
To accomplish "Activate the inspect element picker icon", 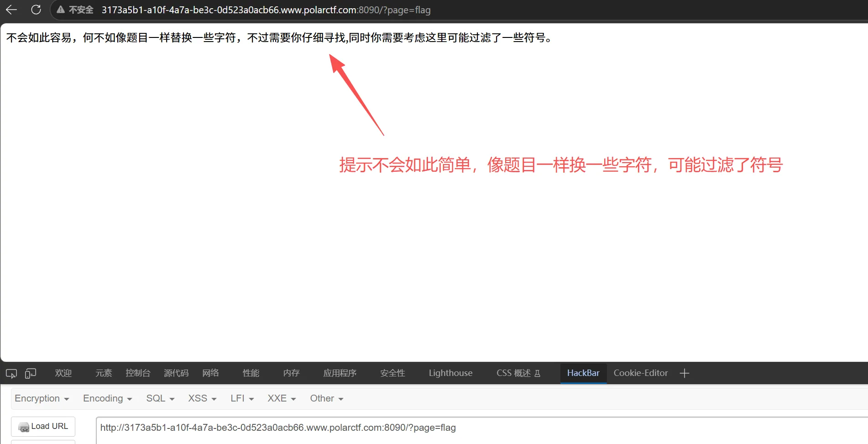I will (x=11, y=374).
